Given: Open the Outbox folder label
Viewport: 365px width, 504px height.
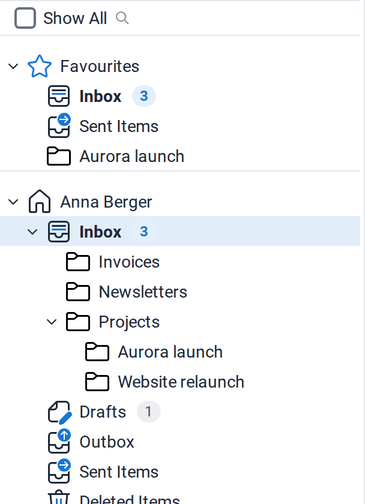Looking at the screenshot, I should [107, 442].
